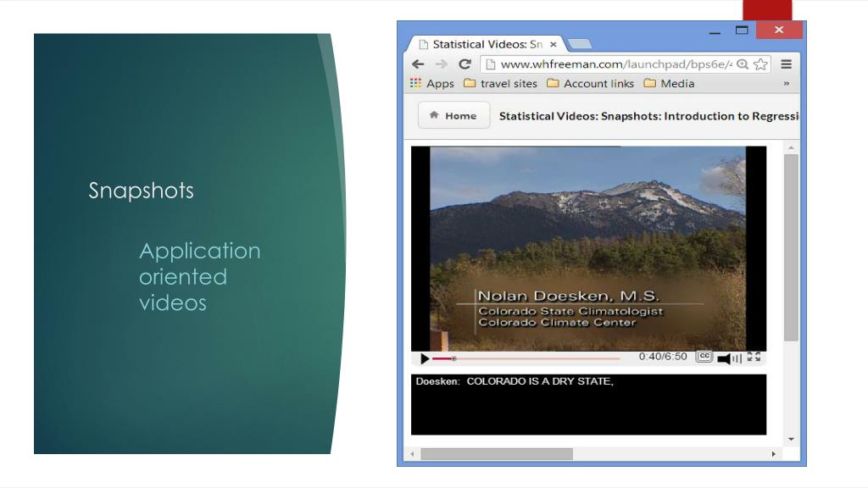Click the Home button on the page
The width and height of the screenshot is (868, 488).
pos(454,115)
